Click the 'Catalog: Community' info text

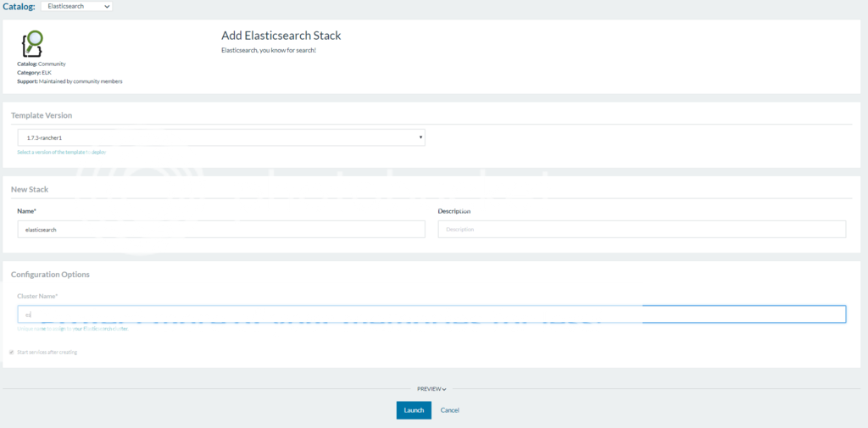pos(42,64)
